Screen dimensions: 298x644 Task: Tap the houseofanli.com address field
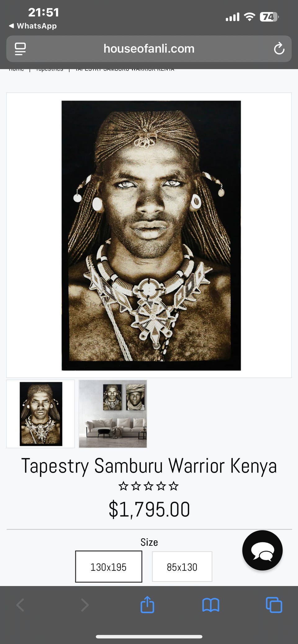click(149, 49)
